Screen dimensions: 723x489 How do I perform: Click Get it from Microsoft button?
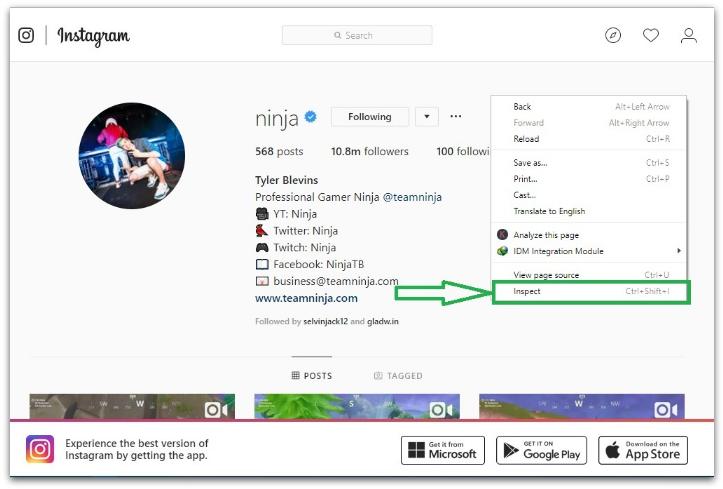[x=443, y=450]
